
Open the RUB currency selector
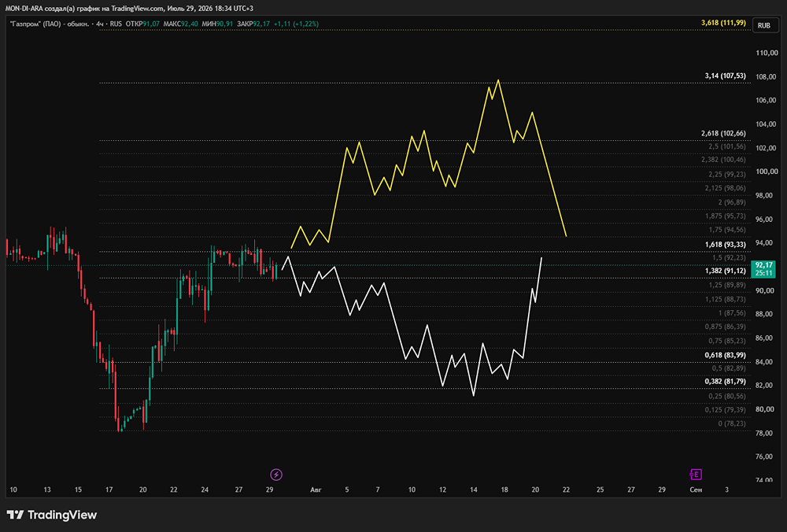tap(764, 25)
